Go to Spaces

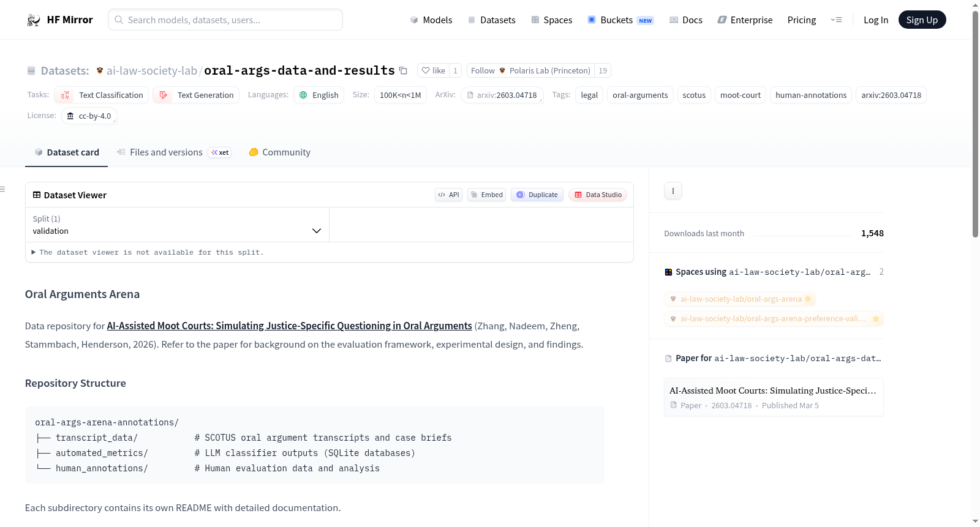click(x=552, y=20)
